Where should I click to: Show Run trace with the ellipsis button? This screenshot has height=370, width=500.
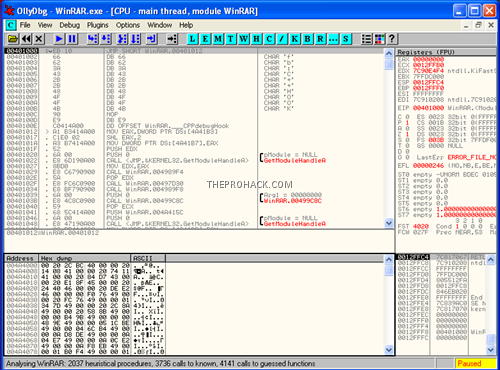tap(333, 39)
